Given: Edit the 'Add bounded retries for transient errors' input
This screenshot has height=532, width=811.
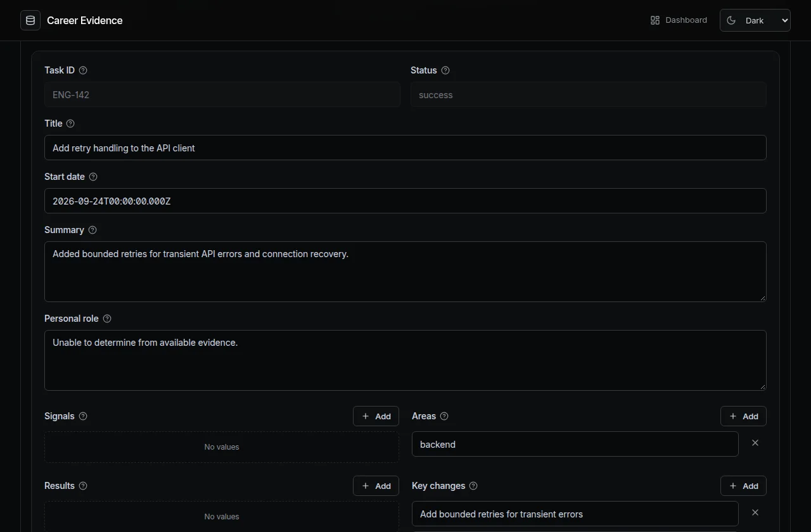Looking at the screenshot, I should point(575,514).
